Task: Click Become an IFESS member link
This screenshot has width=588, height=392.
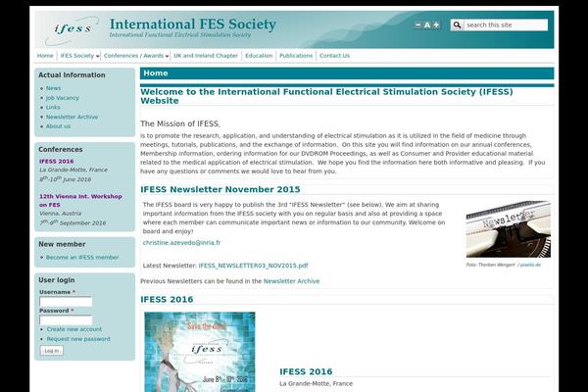Action: [82, 258]
